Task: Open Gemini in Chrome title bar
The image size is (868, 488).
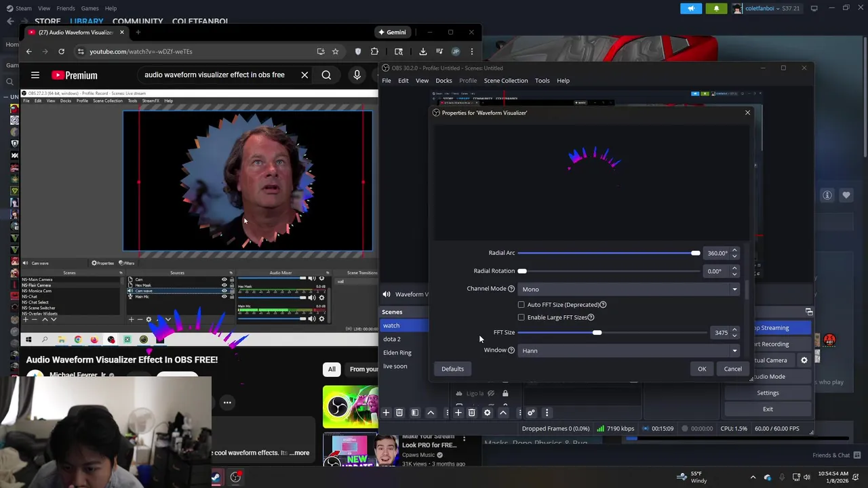Action: click(391, 32)
